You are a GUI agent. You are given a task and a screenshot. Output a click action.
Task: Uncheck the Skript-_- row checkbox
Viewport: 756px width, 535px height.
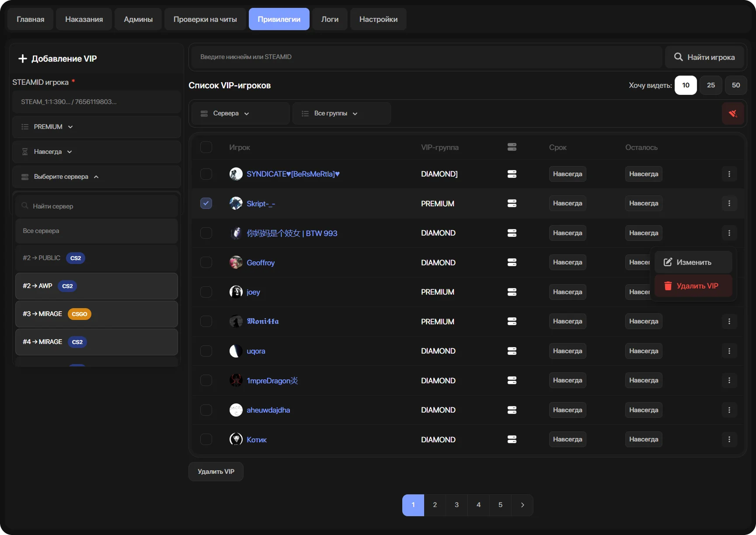click(206, 203)
